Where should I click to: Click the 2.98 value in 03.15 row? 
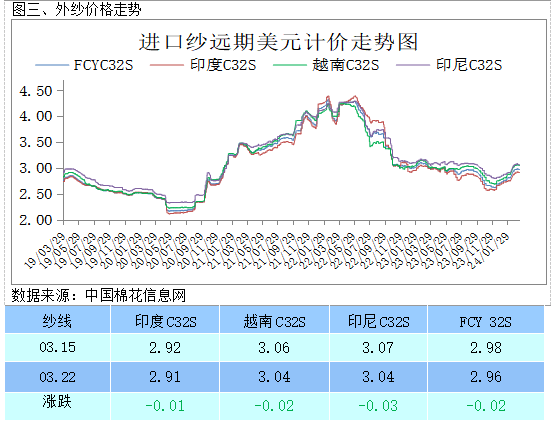point(486,348)
